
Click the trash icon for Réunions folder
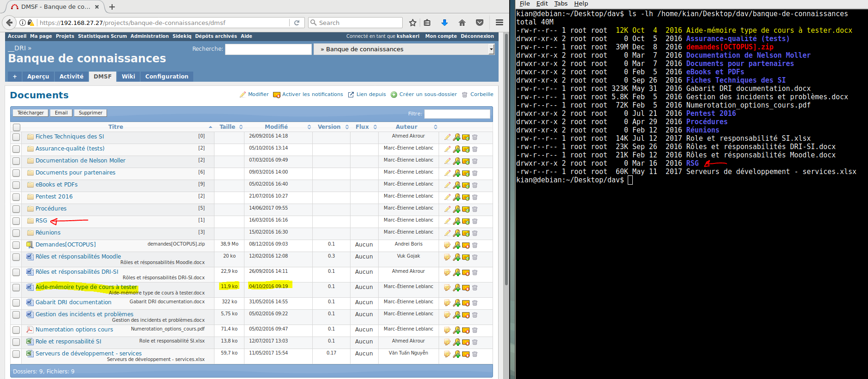click(475, 233)
